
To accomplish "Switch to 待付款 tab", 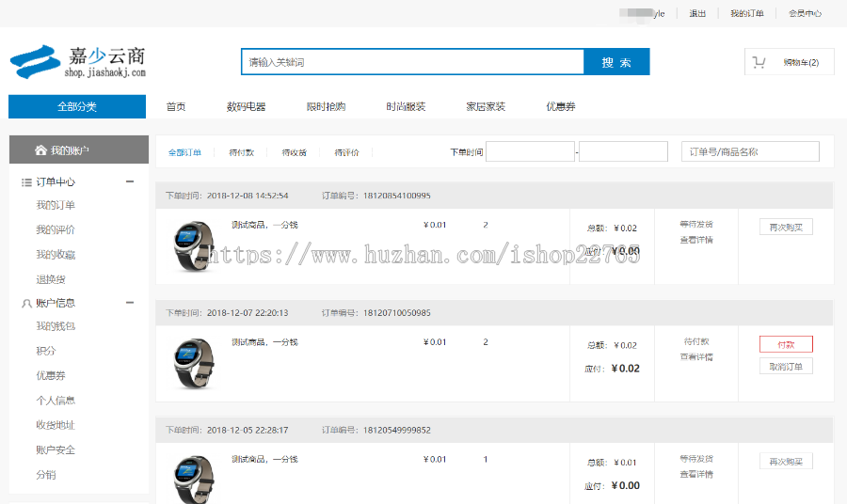I will 242,152.
